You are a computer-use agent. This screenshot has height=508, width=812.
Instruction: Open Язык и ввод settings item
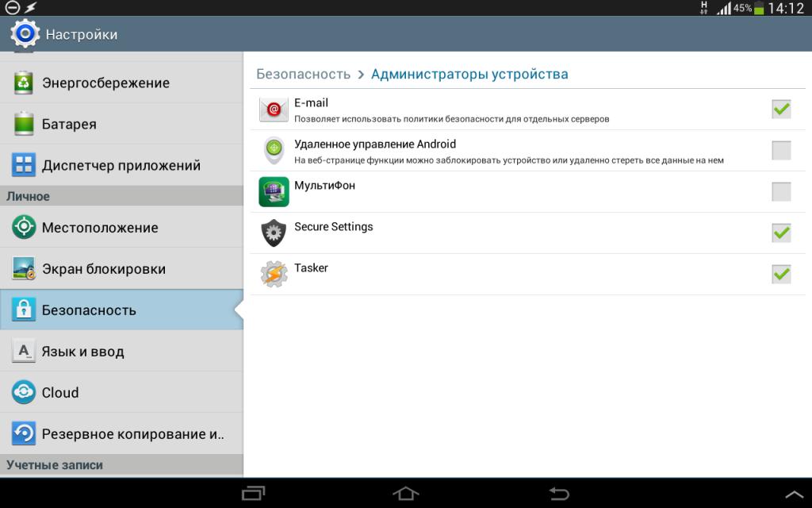click(121, 352)
